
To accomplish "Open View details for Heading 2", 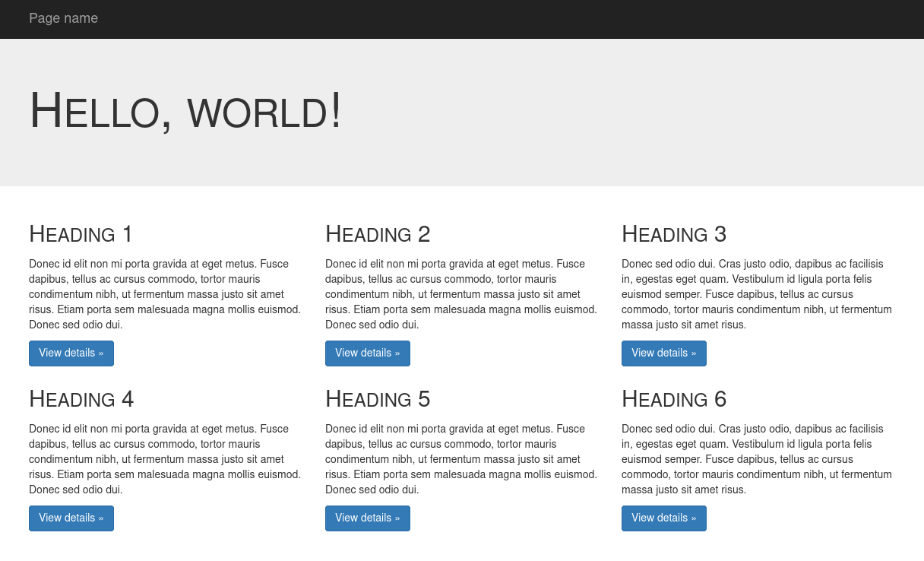I will click(x=367, y=353).
